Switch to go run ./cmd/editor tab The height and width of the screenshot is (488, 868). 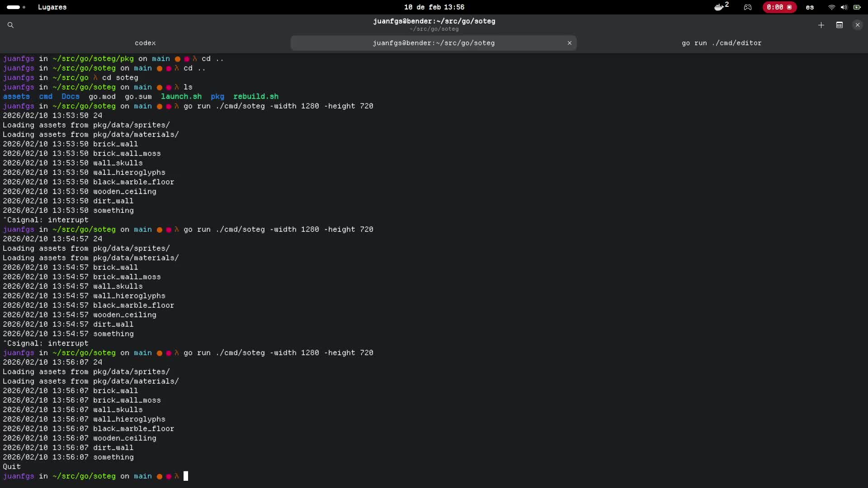[722, 43]
